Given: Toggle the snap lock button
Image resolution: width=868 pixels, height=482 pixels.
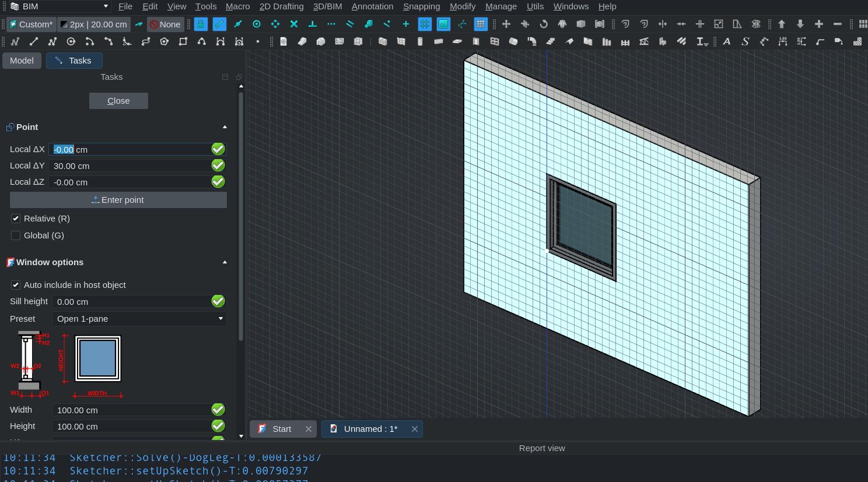Looking at the screenshot, I should (x=201, y=24).
